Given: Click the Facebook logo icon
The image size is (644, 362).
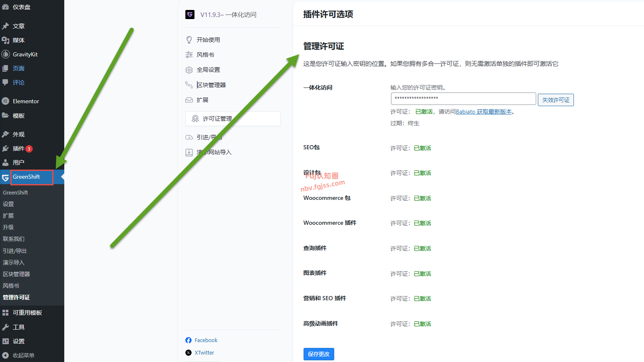Looking at the screenshot, I should [189, 340].
